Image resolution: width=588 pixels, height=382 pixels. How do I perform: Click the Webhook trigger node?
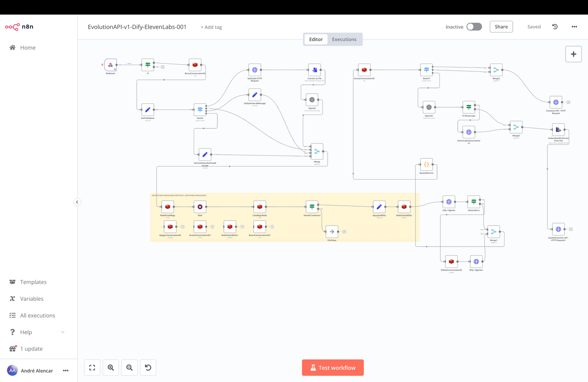pyautogui.click(x=110, y=65)
